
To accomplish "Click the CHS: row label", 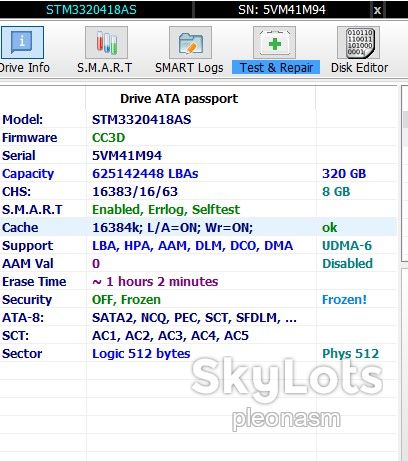I will (16, 192).
